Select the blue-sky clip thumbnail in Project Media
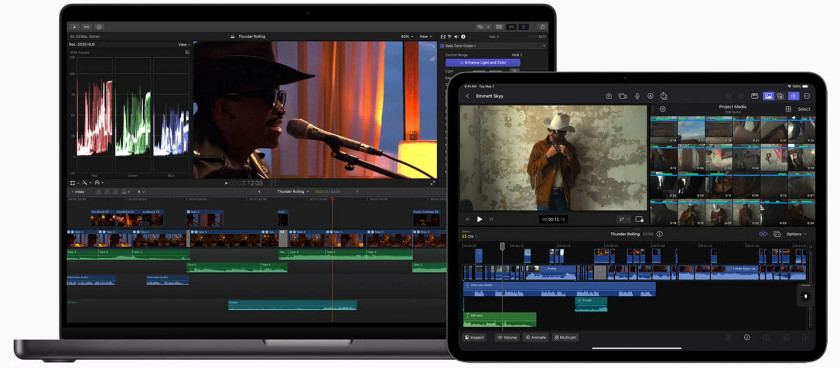The height and width of the screenshot is (368, 840). [691, 130]
